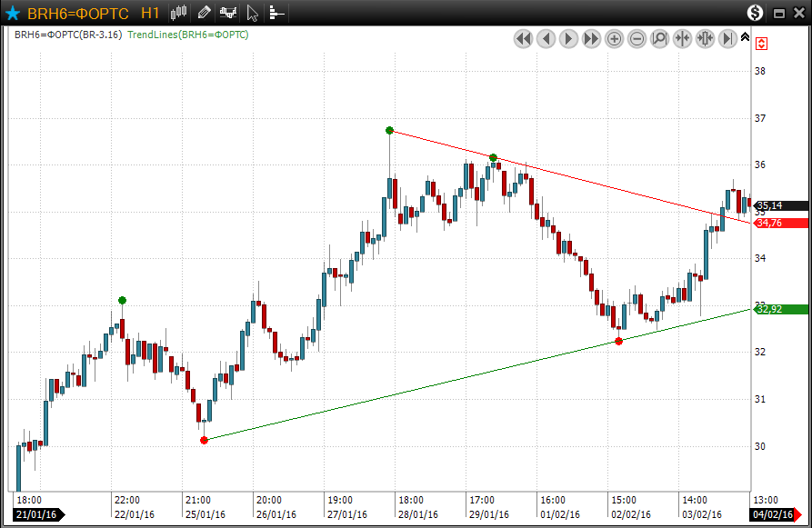This screenshot has width=812, height=528.
Task: Change the H1 timeframe selector
Action: pyautogui.click(x=150, y=13)
